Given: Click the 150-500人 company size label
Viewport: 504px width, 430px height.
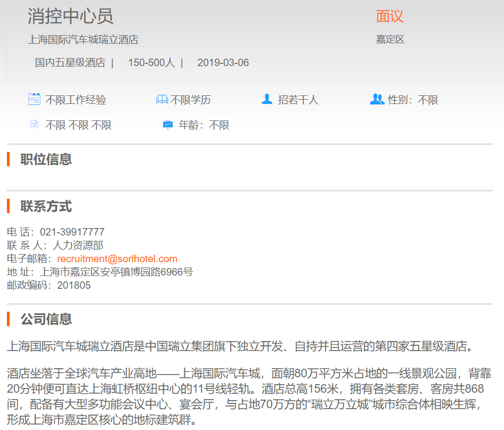Looking at the screenshot, I should (151, 63).
